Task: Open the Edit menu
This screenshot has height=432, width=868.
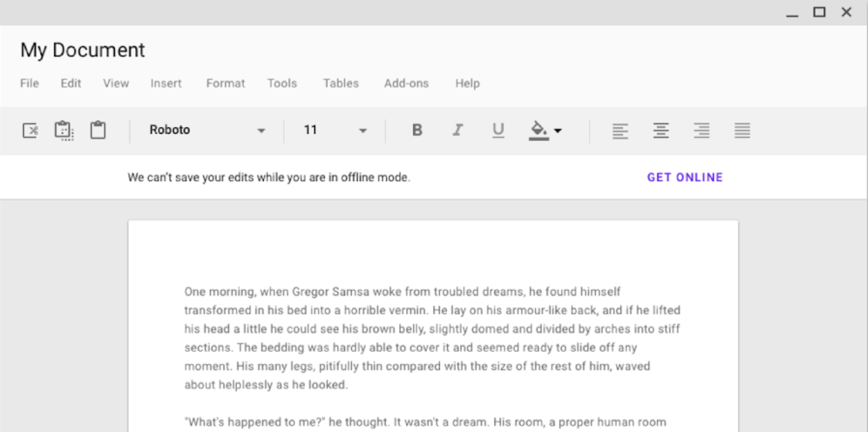Action: click(71, 84)
